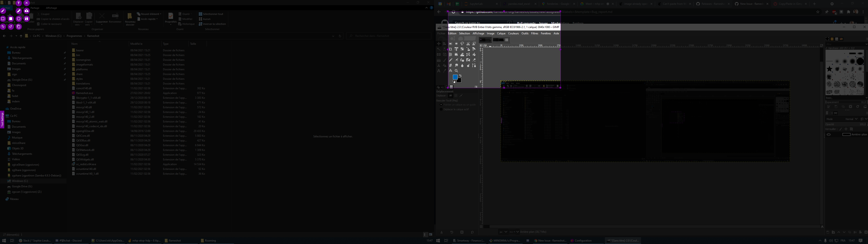This screenshot has height=244, width=868.
Task: Click 'Inverser la sélection' in Explorer ribbon
Action: [x=212, y=24]
